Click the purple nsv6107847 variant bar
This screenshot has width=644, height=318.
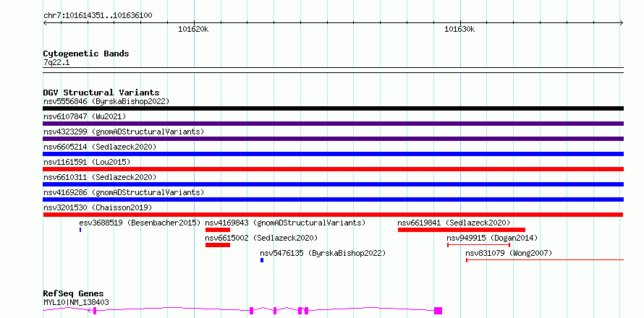[333, 124]
